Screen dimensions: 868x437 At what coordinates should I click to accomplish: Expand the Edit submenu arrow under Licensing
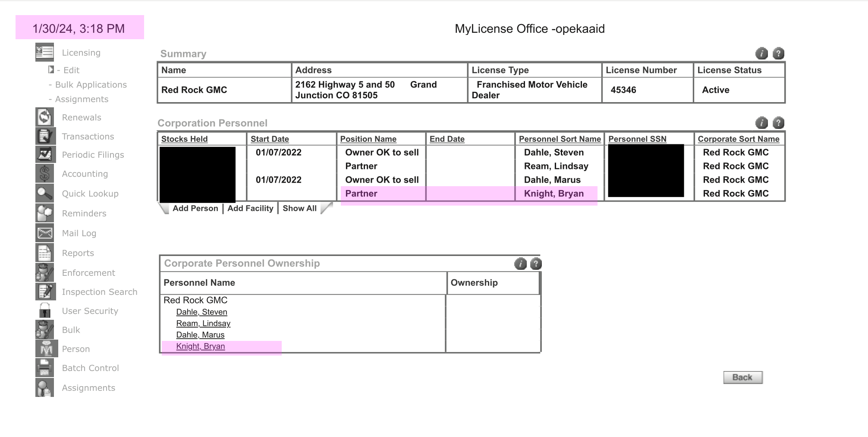(x=51, y=70)
